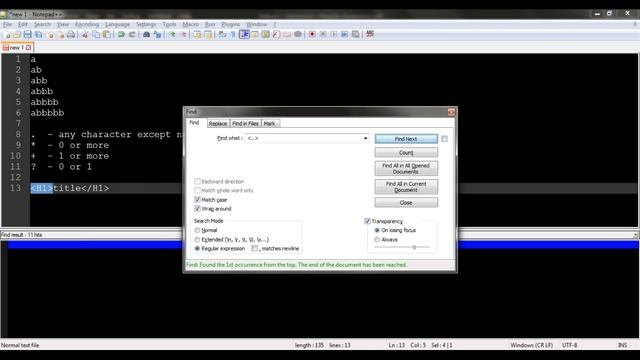Expand the Find what history dropdown
This screenshot has width=640, height=360.
coord(365,138)
